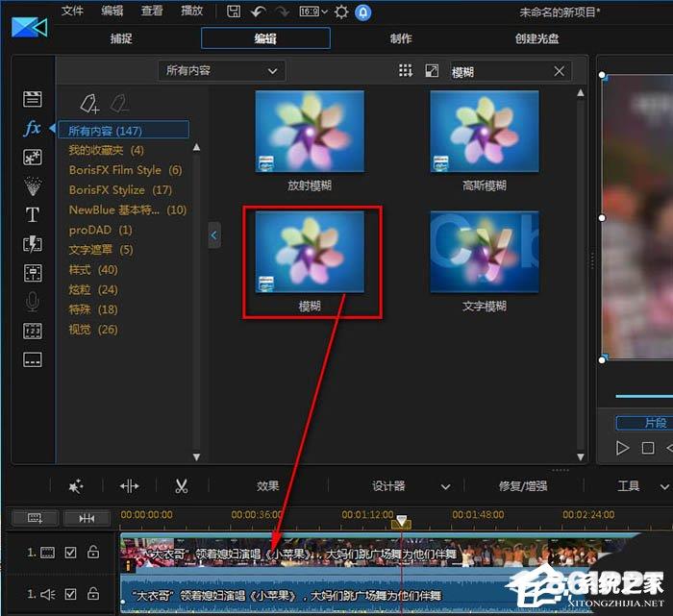Open the 编辑 menu in menu bar
The height and width of the screenshot is (616, 673).
click(x=112, y=11)
